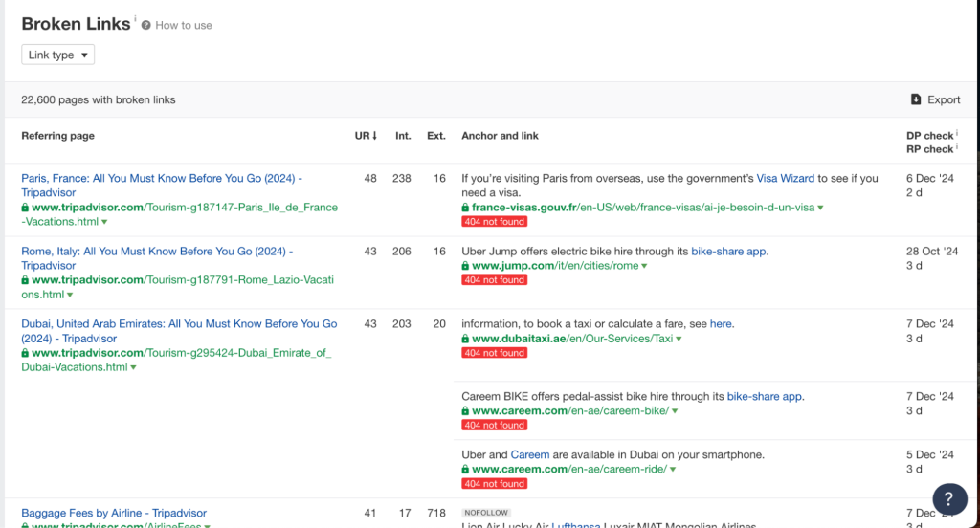This screenshot has width=980, height=528.
Task: Click info icon next to Broken Links title
Action: click(x=135, y=20)
